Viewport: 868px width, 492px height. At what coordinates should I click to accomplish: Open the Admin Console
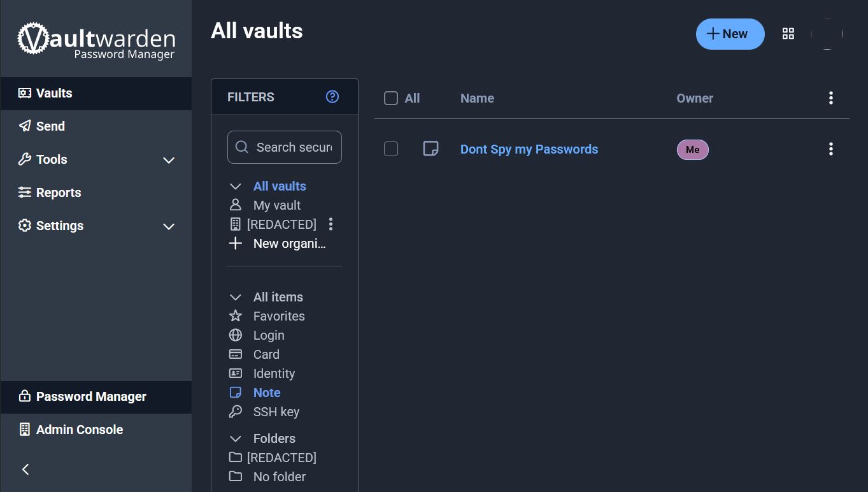(79, 429)
